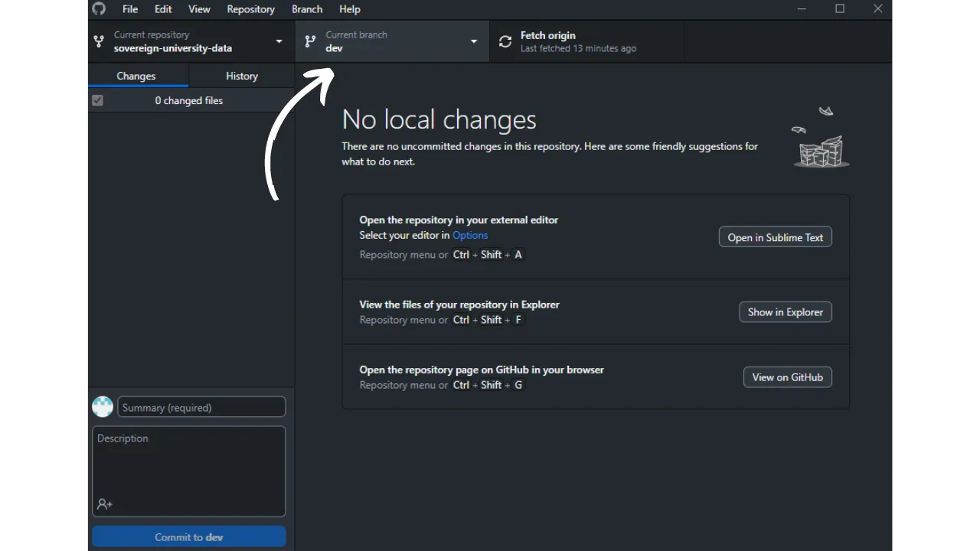The image size is (980, 551).
Task: Follow the Options link for editor selection
Action: pos(470,235)
